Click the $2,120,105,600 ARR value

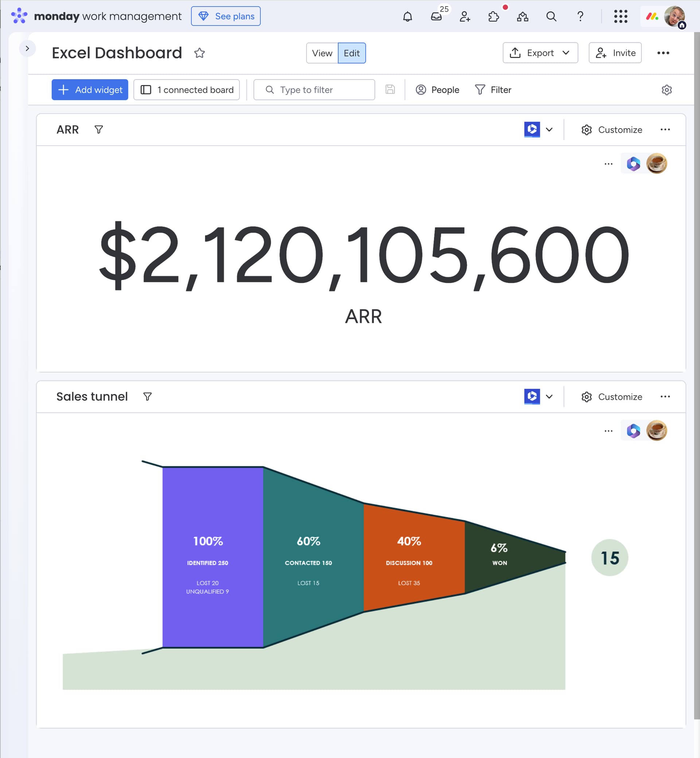tap(363, 255)
